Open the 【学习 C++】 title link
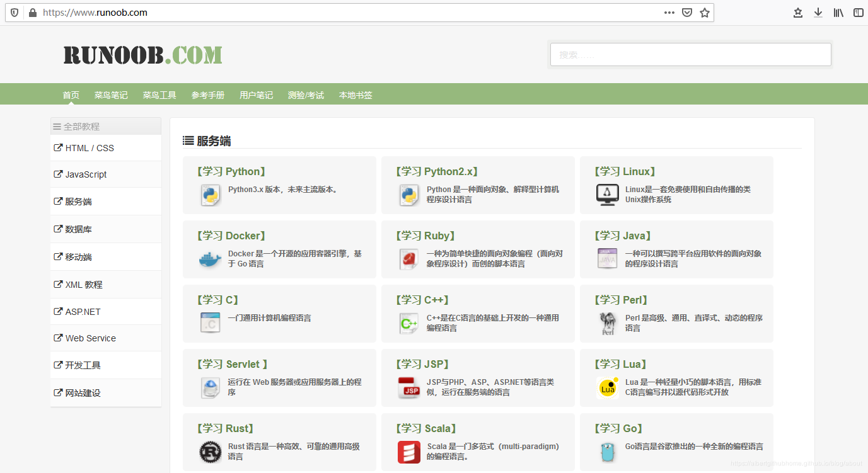The width and height of the screenshot is (868, 473). 422,300
